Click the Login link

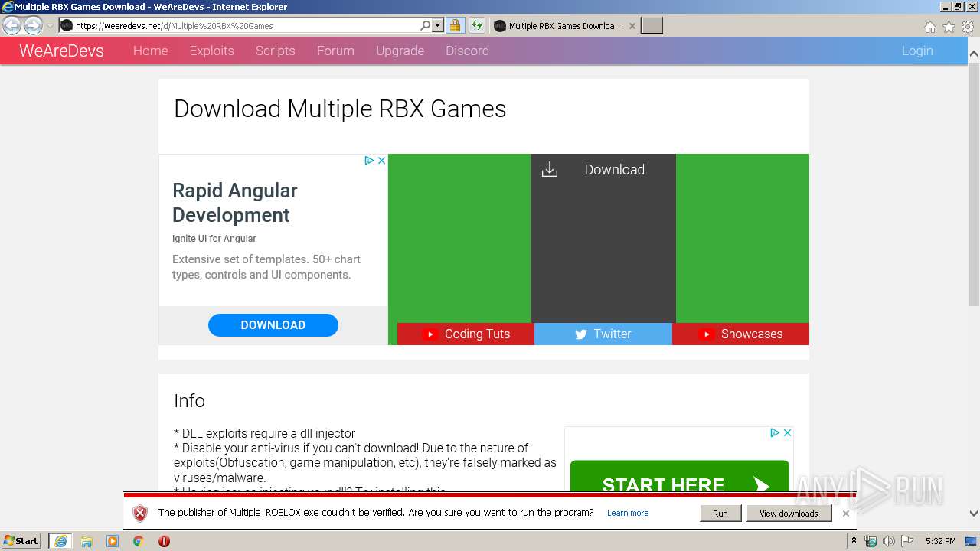[x=916, y=51]
